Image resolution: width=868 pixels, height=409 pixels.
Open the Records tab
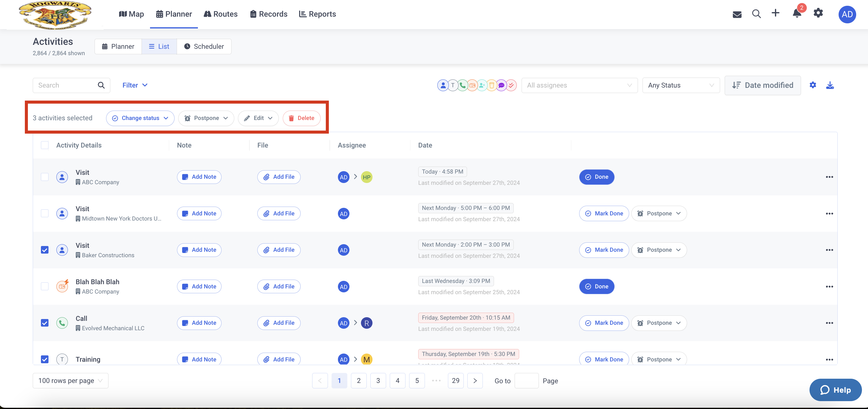269,14
